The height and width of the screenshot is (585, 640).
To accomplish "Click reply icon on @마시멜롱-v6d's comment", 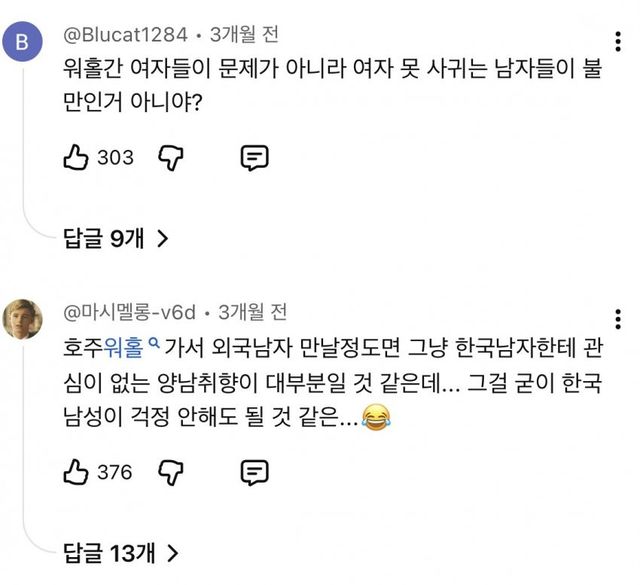I will 255,471.
